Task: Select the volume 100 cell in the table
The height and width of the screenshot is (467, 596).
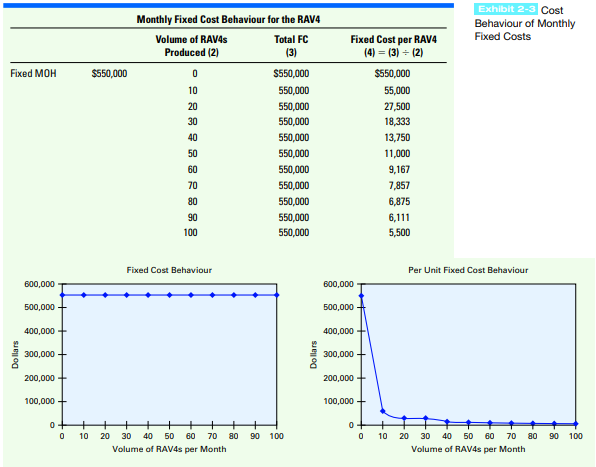Action: pyautogui.click(x=190, y=233)
